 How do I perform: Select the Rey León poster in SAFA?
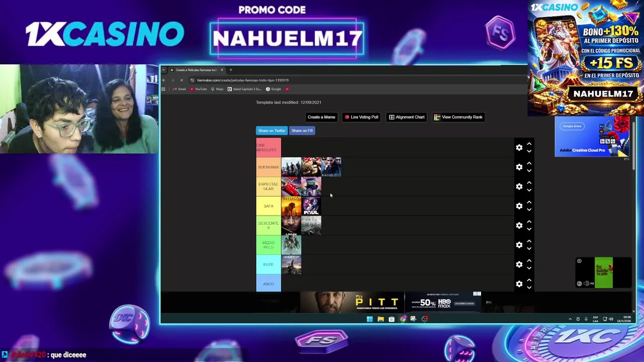291,206
